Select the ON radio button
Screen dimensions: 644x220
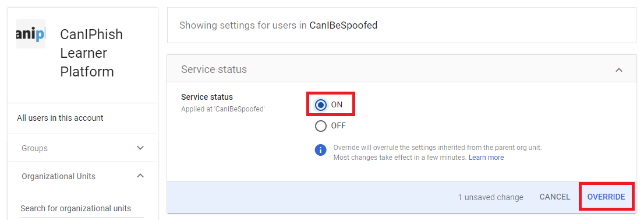point(321,104)
